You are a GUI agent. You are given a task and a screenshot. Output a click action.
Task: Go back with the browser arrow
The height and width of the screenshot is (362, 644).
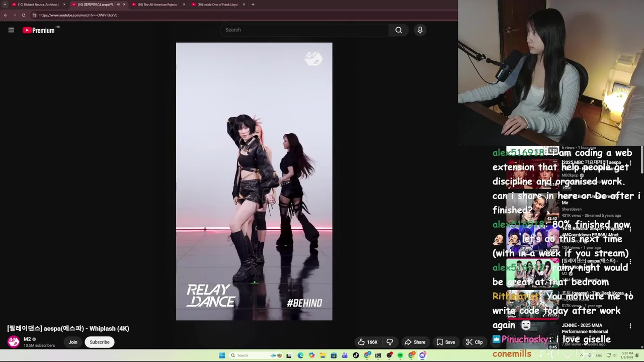point(5,15)
